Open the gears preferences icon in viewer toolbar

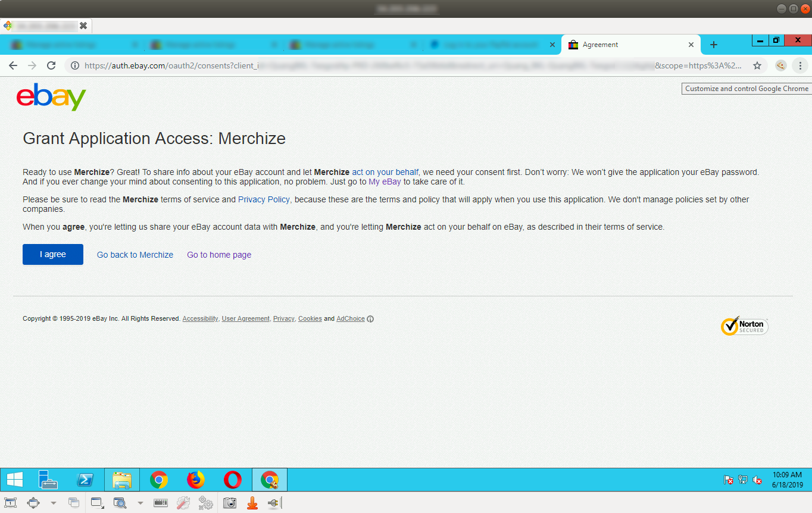(206, 503)
